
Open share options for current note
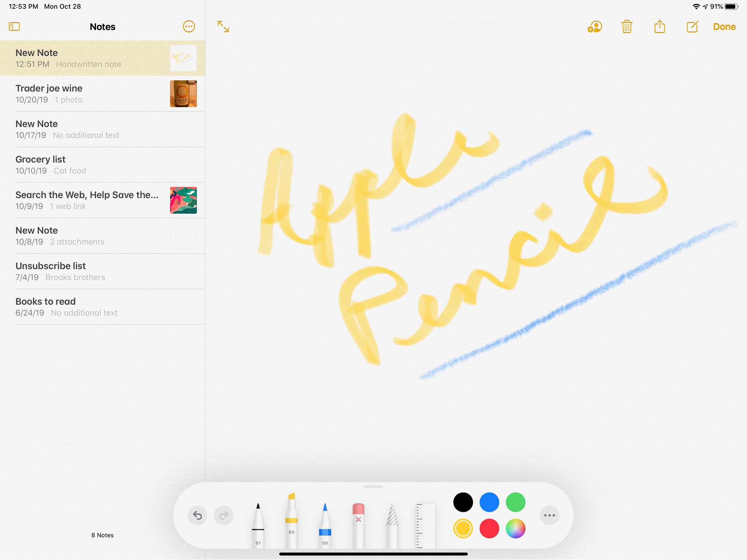(659, 27)
